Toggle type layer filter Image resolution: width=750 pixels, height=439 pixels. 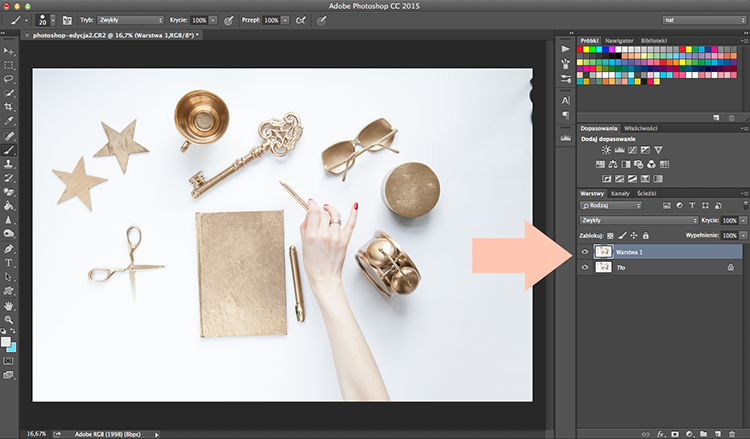(x=692, y=206)
